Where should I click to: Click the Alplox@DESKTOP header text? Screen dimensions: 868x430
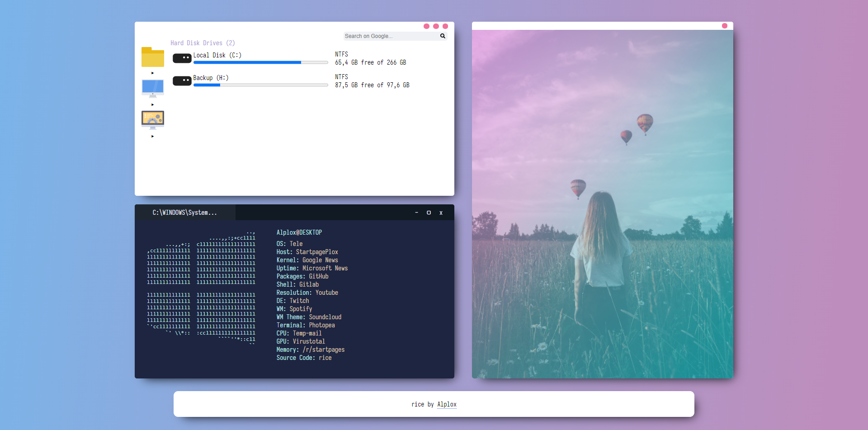[x=299, y=232]
